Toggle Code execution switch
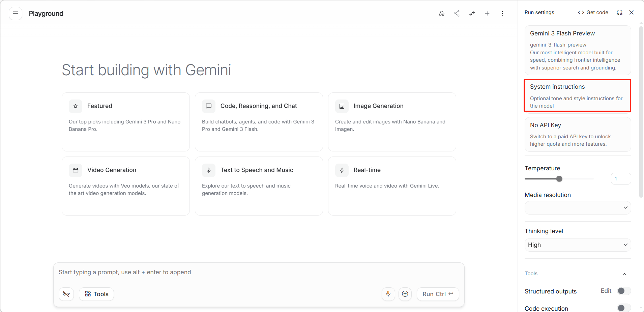 [624, 308]
